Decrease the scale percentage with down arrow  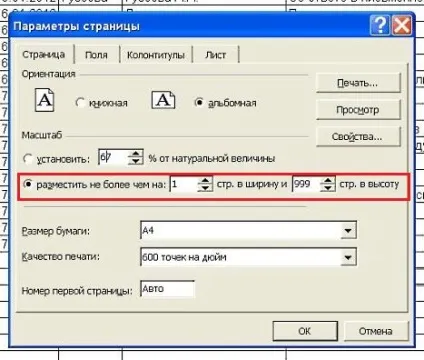click(x=135, y=161)
